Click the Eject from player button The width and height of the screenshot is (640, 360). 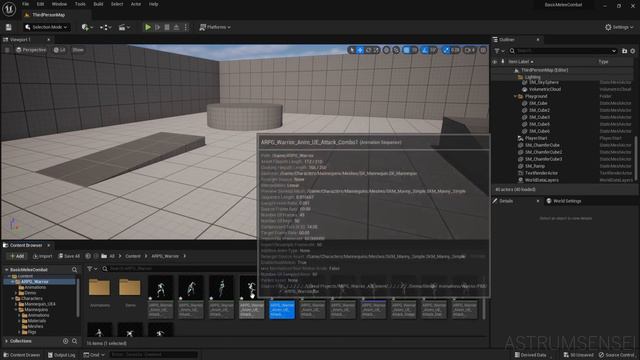click(x=176, y=27)
